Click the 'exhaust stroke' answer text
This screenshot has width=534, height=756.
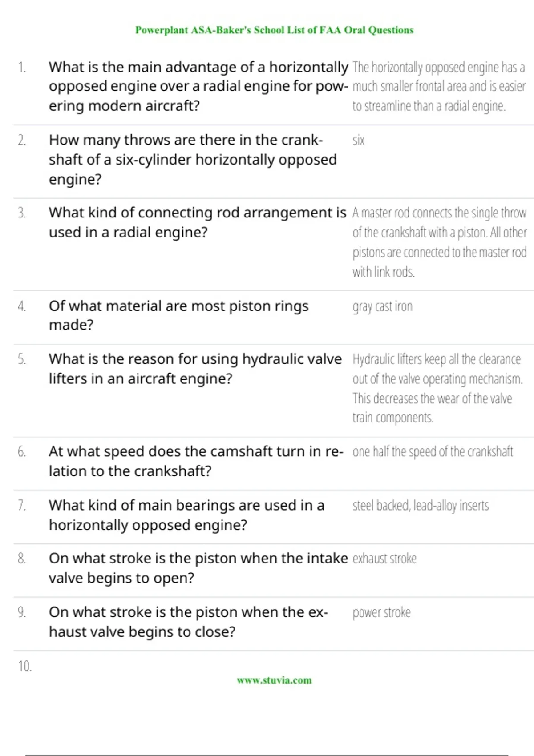[384, 559]
